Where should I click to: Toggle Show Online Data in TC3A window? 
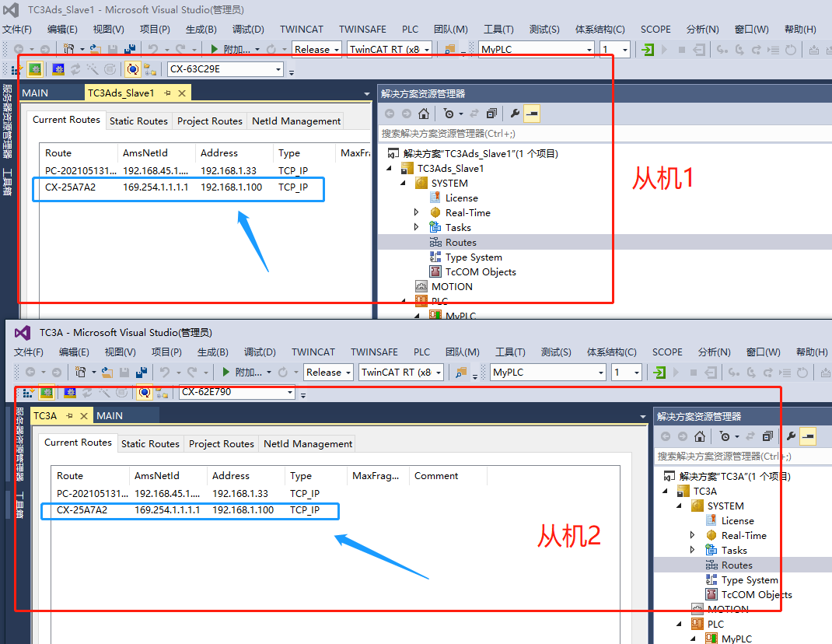(x=145, y=392)
